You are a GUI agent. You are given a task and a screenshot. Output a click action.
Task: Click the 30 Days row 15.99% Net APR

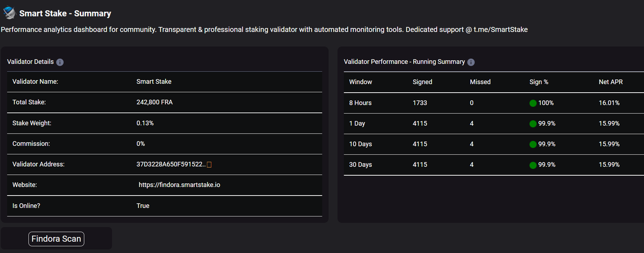[609, 165]
